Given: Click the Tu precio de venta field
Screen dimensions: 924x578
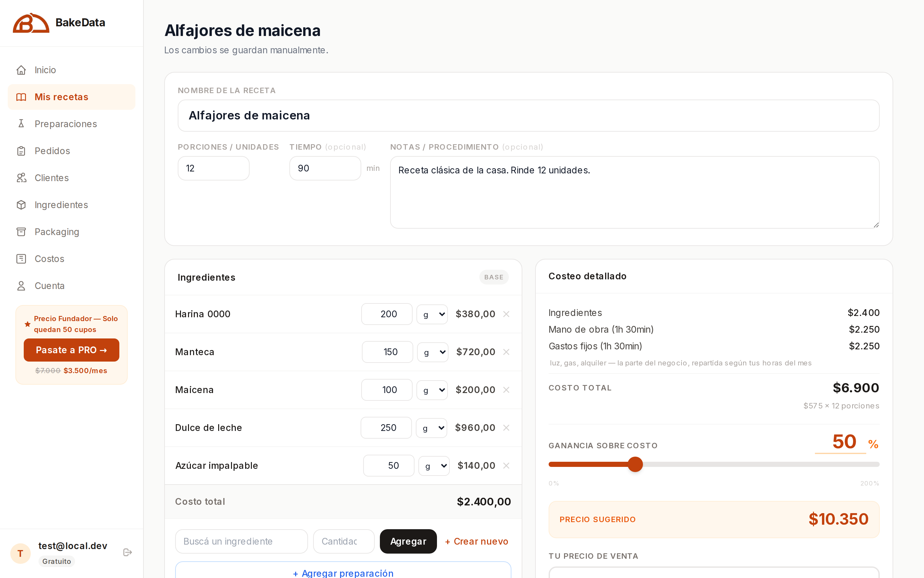Looking at the screenshot, I should click(714, 572).
